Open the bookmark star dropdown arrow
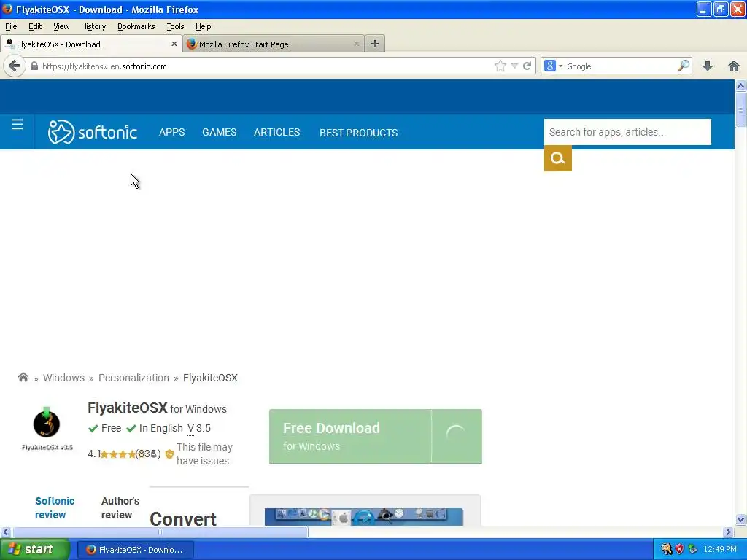Viewport: 747px width, 560px height. pos(514,66)
